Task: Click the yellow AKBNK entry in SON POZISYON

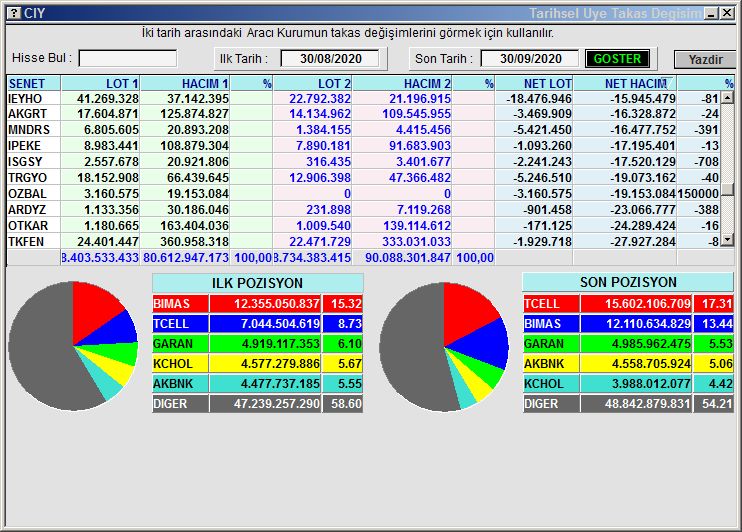Action: [x=628, y=364]
